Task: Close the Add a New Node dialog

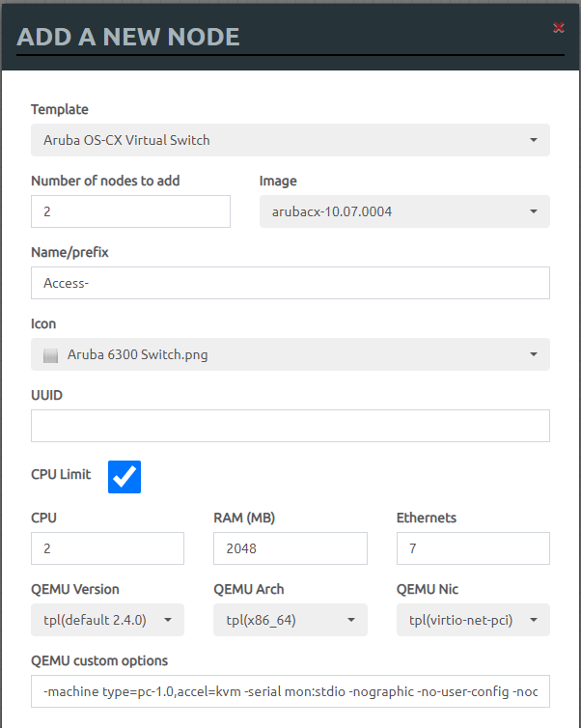Action: click(x=558, y=28)
